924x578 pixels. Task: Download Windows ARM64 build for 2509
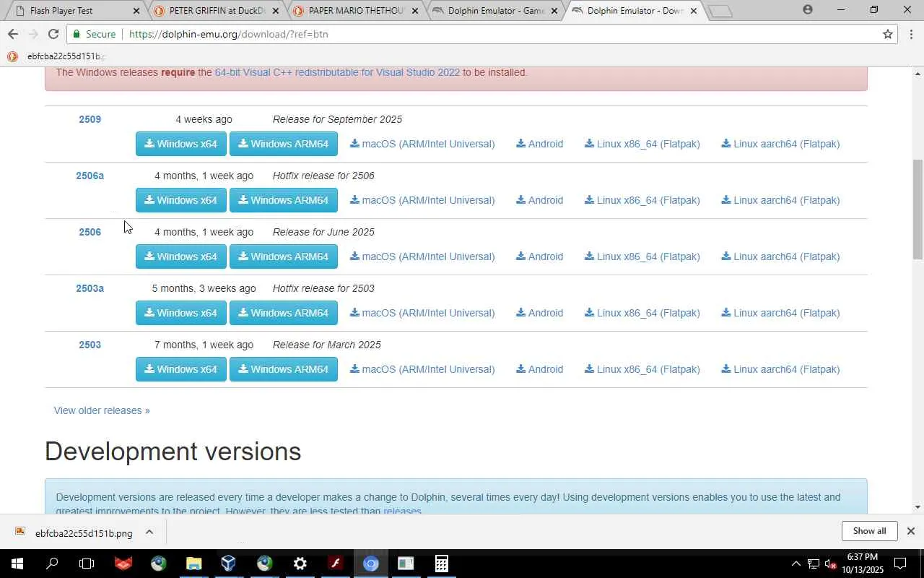click(284, 144)
